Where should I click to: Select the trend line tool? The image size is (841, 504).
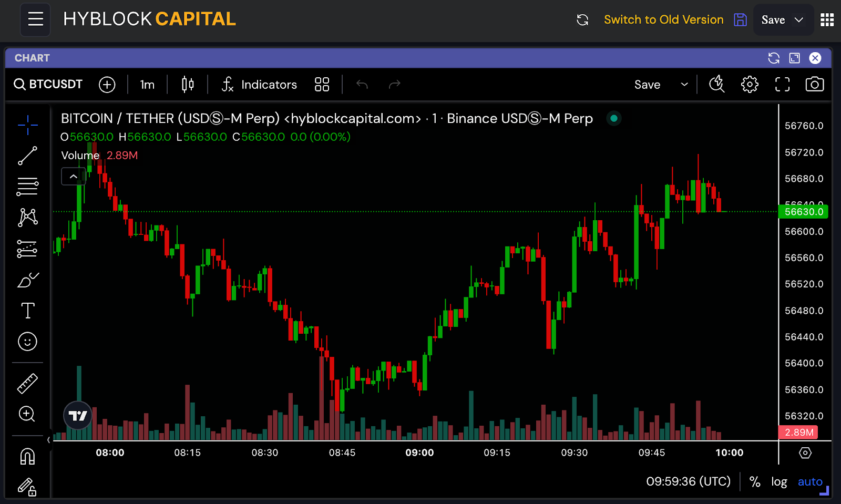coord(27,156)
